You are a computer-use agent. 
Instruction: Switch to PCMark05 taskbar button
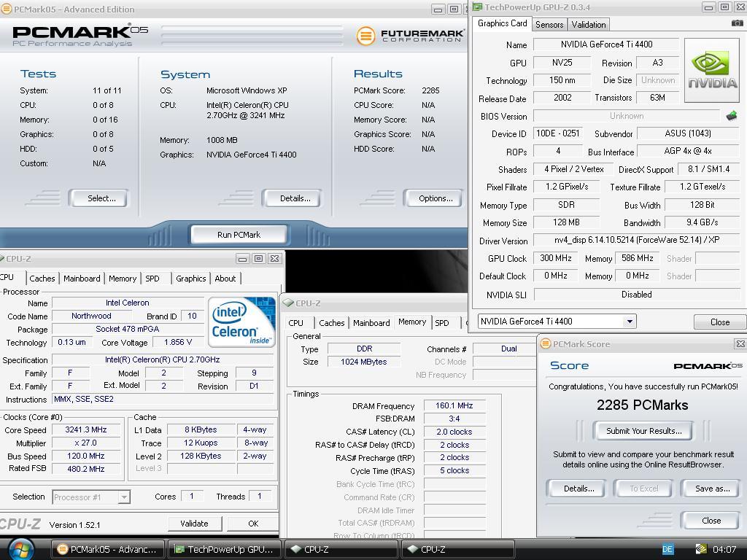click(108, 549)
